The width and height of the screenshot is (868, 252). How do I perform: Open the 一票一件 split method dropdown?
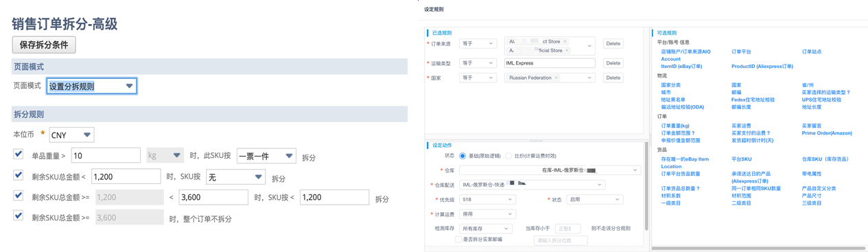point(266,156)
